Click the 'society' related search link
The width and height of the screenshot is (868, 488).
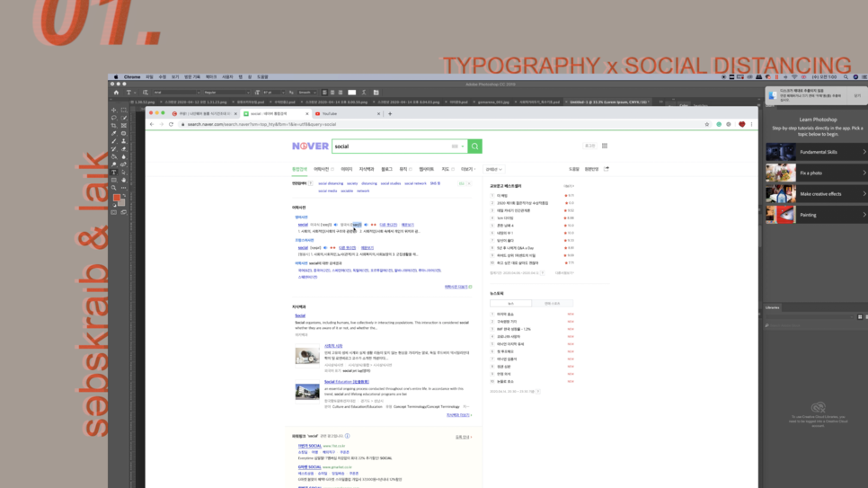pos(352,183)
